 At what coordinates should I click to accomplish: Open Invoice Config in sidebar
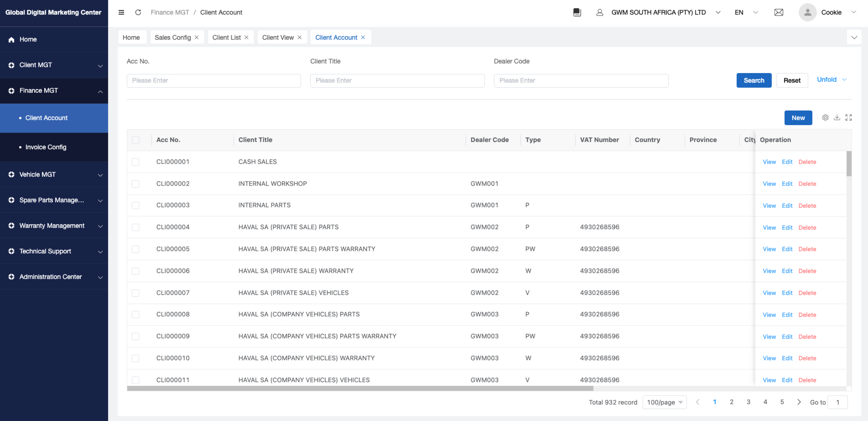[x=46, y=147]
